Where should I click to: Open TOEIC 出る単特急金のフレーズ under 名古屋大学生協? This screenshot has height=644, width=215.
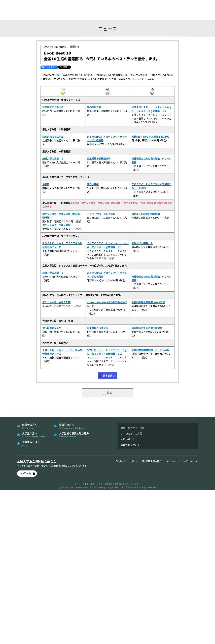[x=62, y=245]
